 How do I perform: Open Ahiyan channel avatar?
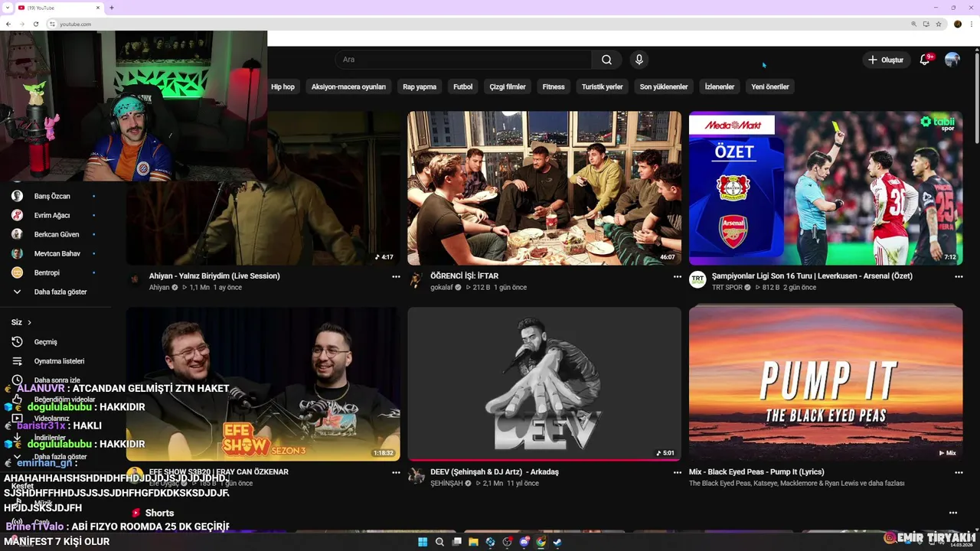click(x=135, y=280)
